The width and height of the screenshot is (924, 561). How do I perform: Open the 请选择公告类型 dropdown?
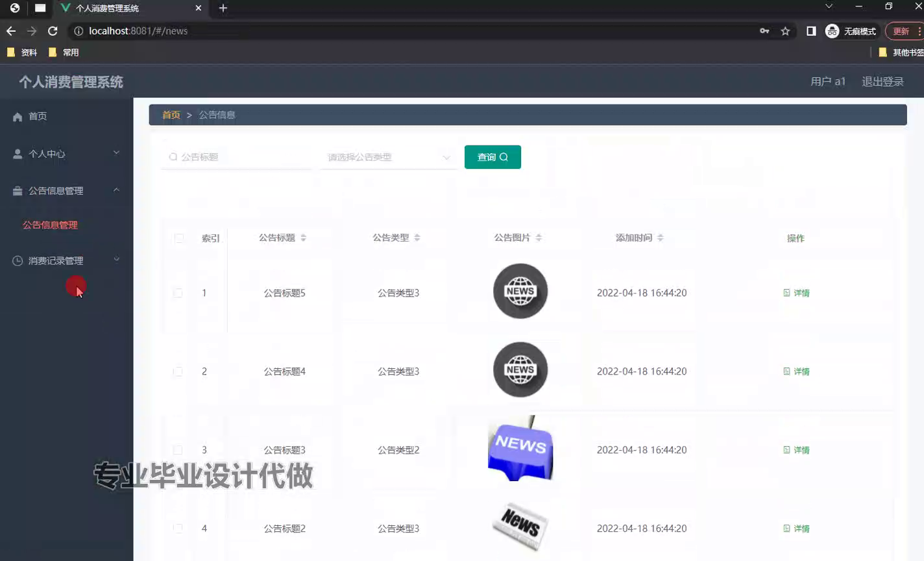388,157
